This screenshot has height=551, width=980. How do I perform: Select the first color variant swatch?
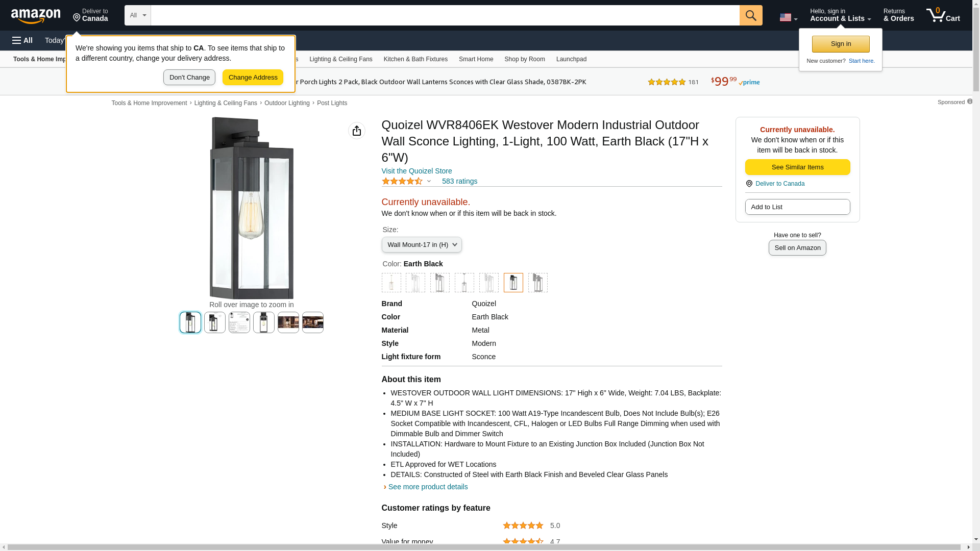pos(391,283)
